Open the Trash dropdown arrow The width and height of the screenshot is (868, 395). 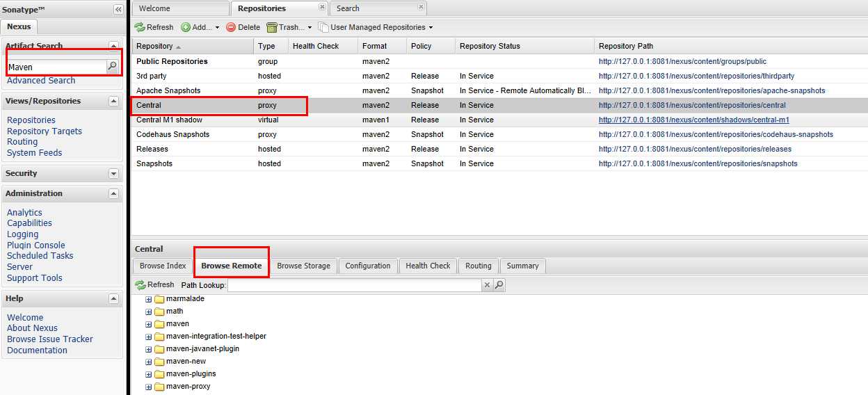pyautogui.click(x=310, y=28)
